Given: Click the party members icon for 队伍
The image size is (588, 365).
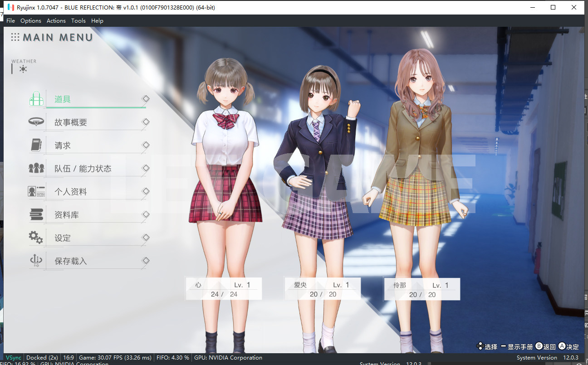Looking at the screenshot, I should click(36, 168).
